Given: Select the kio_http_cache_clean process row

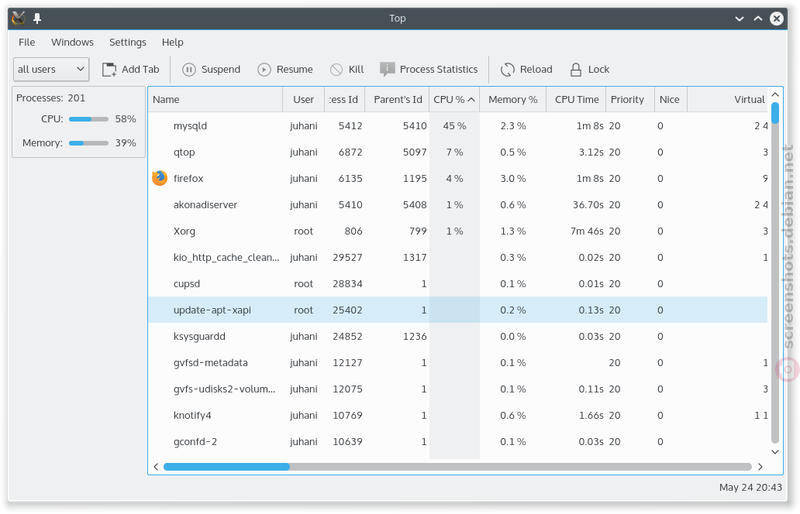Looking at the screenshot, I should (458, 257).
